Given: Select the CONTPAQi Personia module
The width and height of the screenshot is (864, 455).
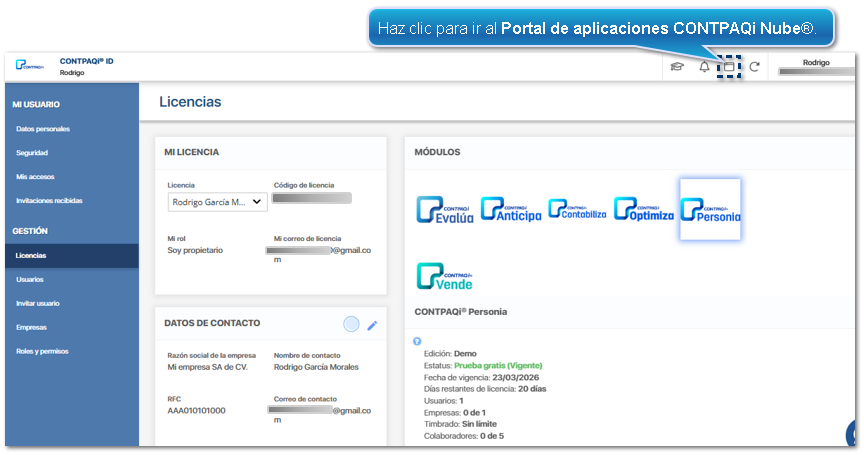Looking at the screenshot, I should pos(710,209).
